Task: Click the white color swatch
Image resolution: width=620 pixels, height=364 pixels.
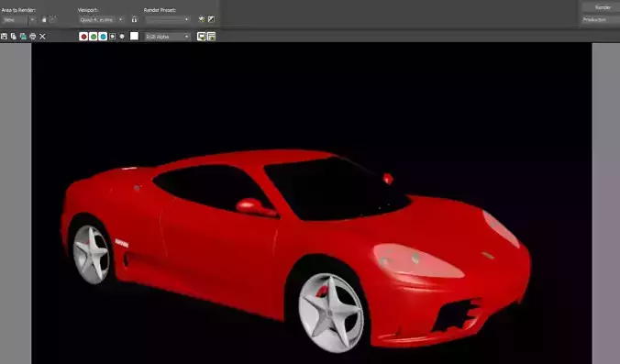Action: click(135, 36)
